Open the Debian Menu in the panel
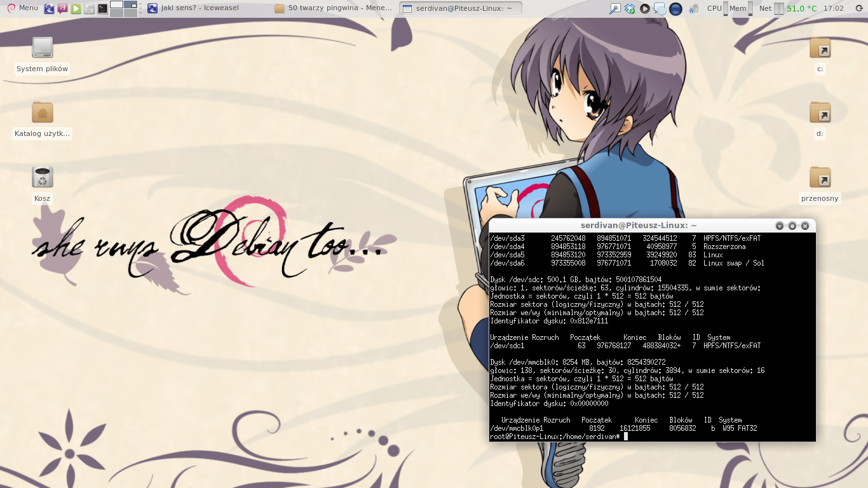This screenshot has width=868, height=488. coord(22,8)
